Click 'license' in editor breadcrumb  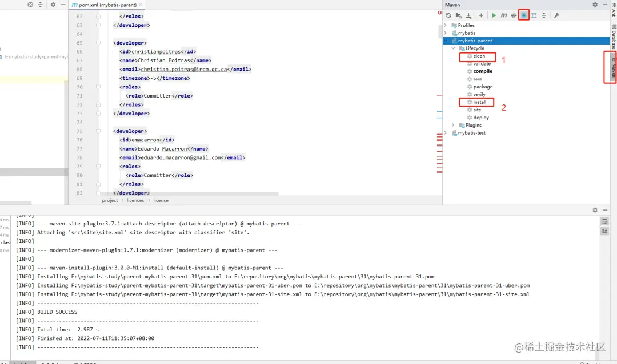[x=161, y=200]
